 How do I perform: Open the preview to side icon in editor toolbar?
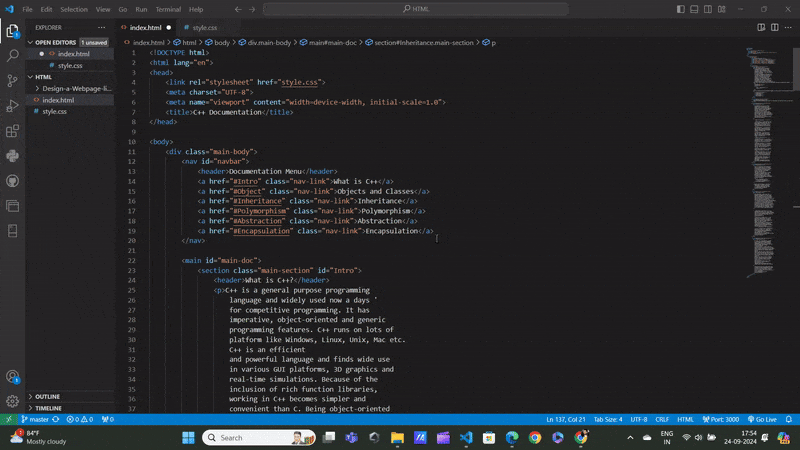click(761, 28)
